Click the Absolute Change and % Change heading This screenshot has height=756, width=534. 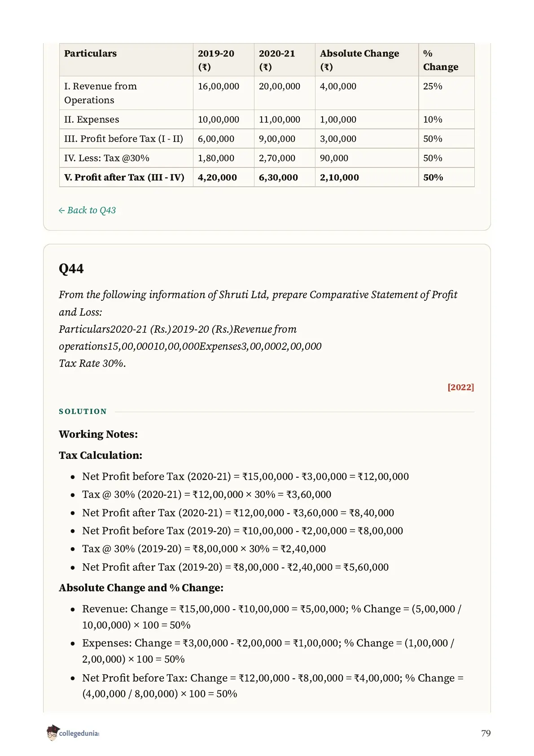pos(141,588)
